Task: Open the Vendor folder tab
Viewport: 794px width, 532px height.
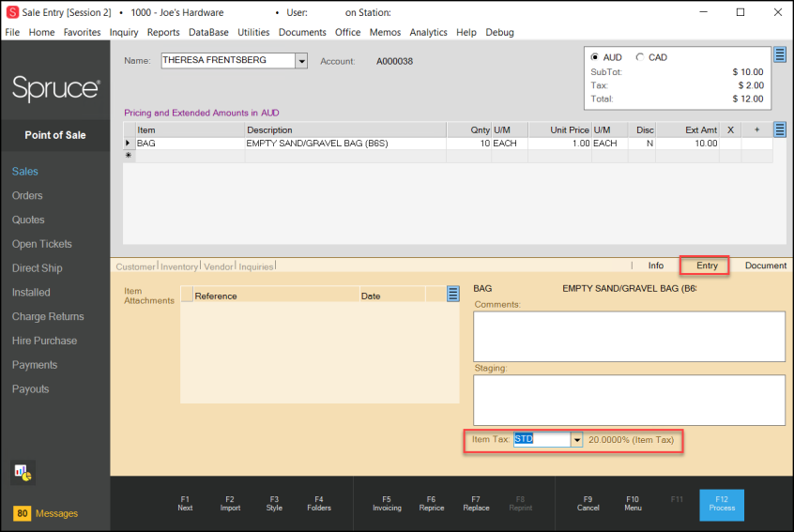Action: pyautogui.click(x=219, y=266)
